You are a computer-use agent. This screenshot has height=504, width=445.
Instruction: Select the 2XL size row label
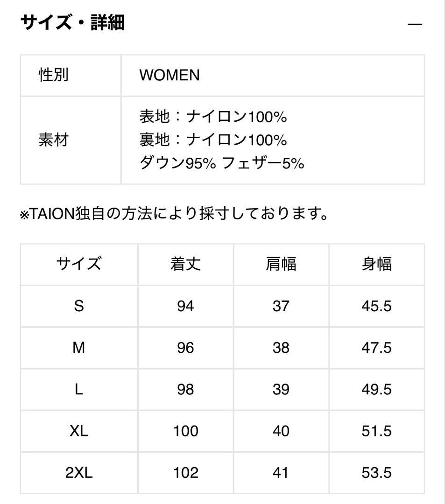click(79, 473)
